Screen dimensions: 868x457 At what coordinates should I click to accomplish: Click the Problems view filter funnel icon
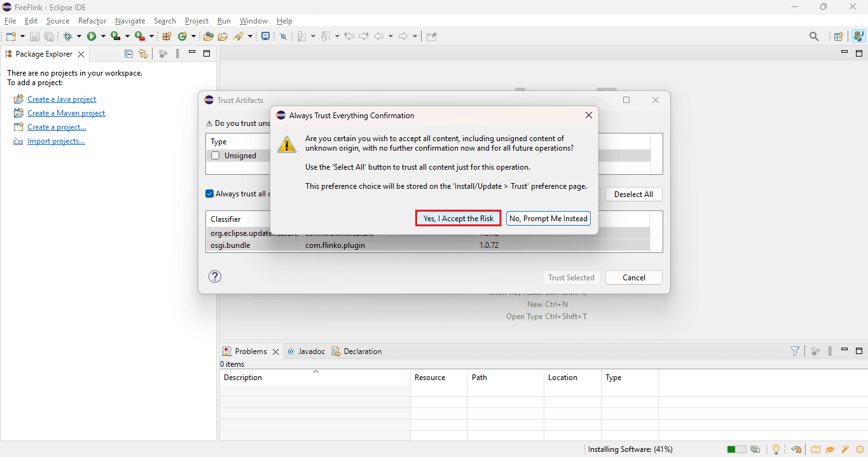pos(795,351)
